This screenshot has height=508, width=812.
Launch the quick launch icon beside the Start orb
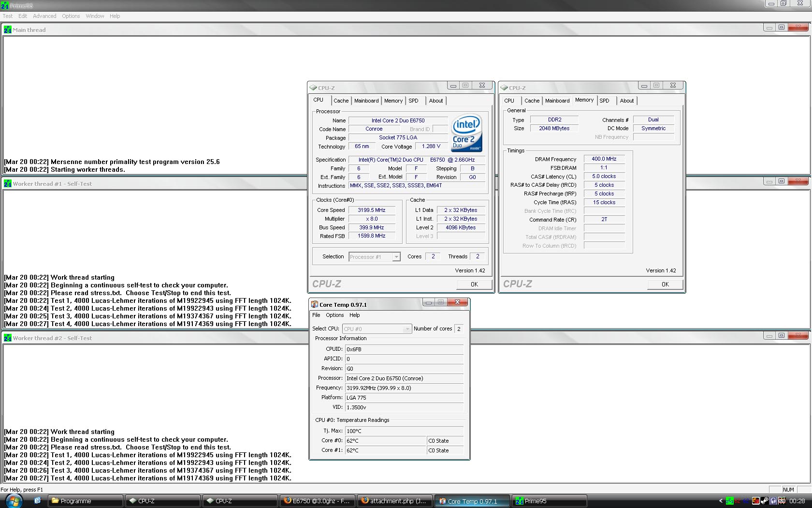click(x=37, y=501)
